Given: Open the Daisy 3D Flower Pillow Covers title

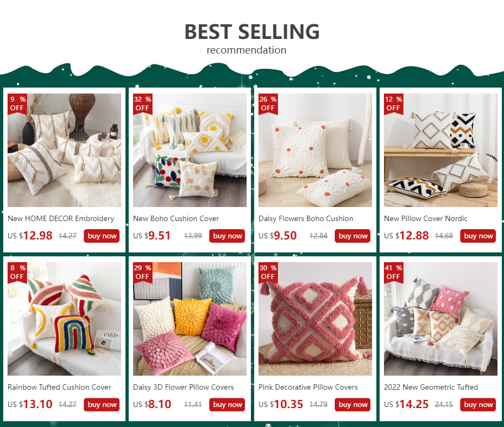Looking at the screenshot, I should point(183,387).
